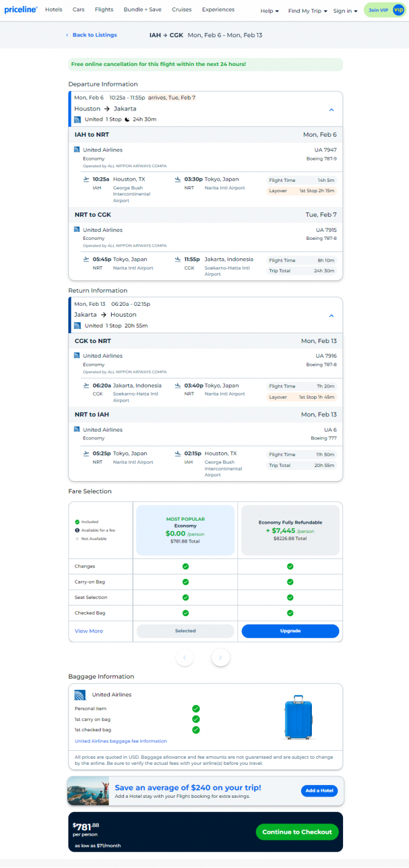Click Fully Refundable checkmark in Changes row
The height and width of the screenshot is (868, 409).
pos(290,566)
